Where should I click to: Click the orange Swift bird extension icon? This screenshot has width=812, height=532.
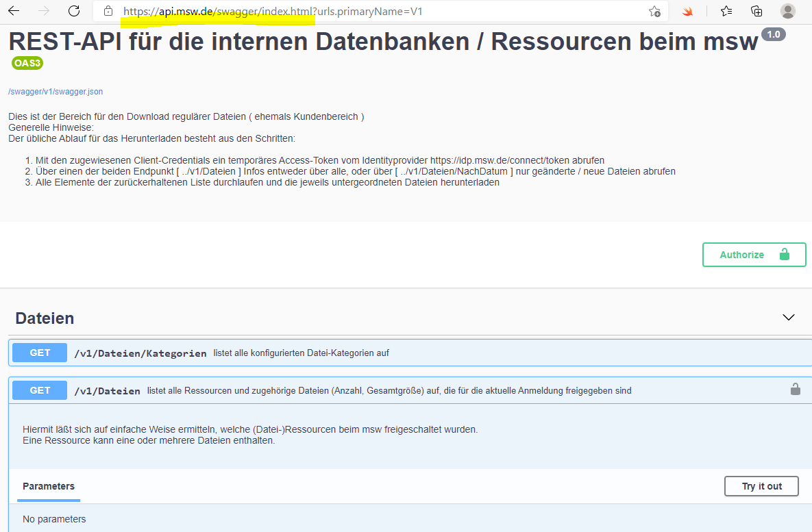687,11
